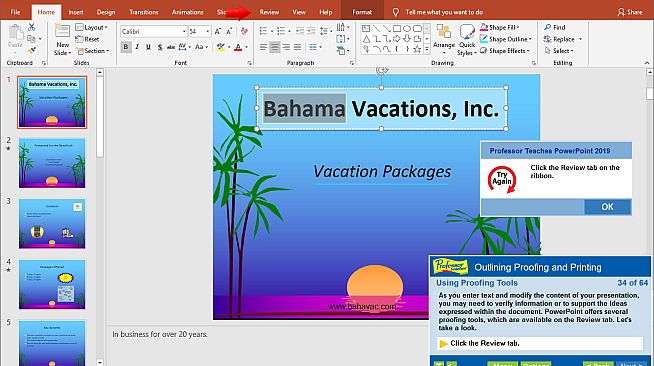654x366 pixels.
Task: Switch to the Transitions tab
Action: point(143,12)
